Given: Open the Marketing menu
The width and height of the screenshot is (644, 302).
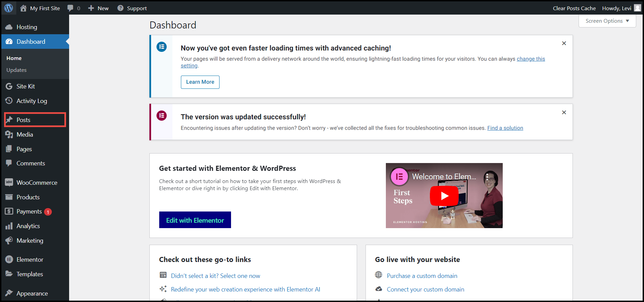Looking at the screenshot, I should [35, 241].
